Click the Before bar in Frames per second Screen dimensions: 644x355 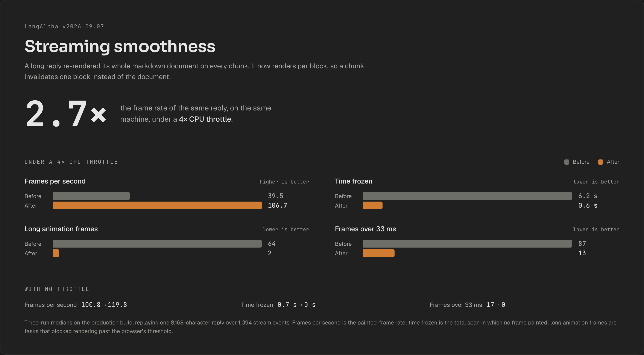point(91,196)
